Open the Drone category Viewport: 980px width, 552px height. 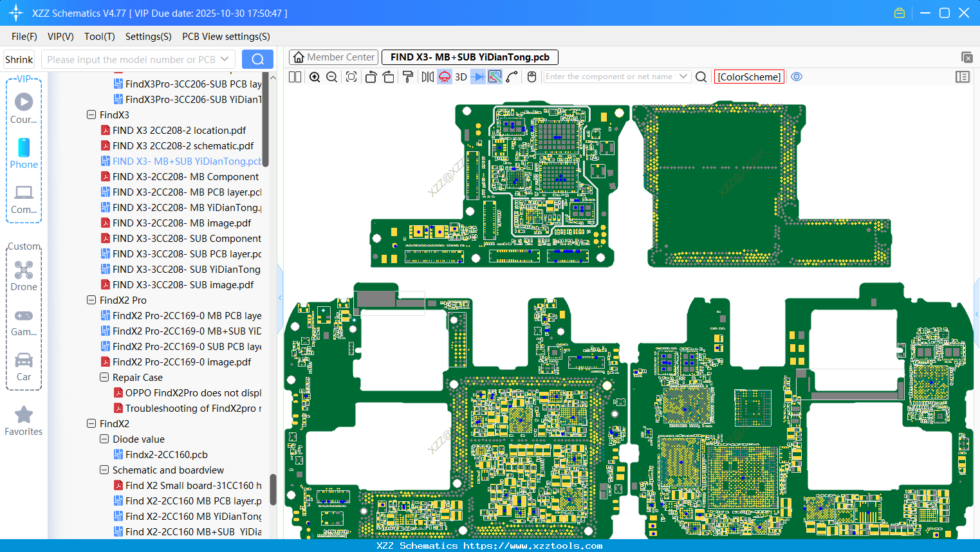[24, 276]
